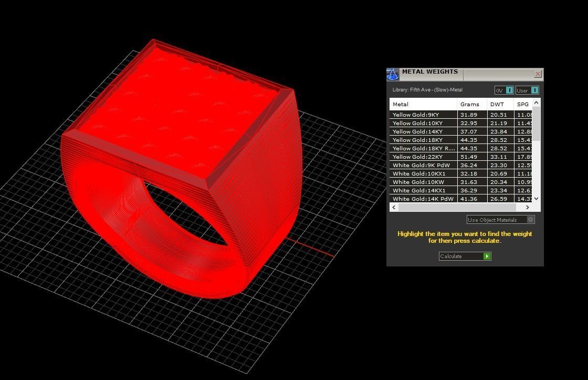Click the table scroll down arrow
The width and height of the screenshot is (588, 380).
[536, 198]
